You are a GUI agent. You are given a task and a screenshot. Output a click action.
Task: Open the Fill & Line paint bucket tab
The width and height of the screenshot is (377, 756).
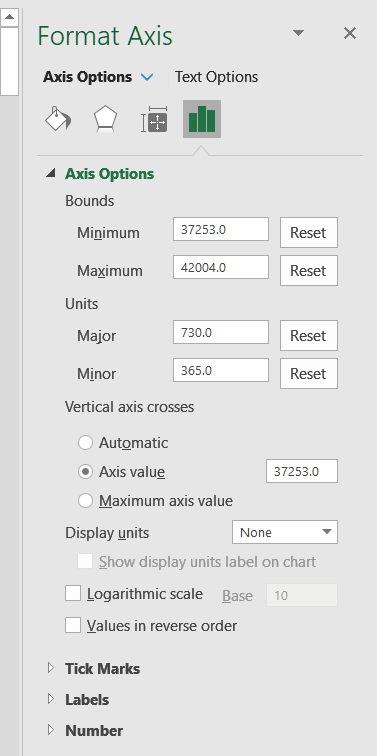58,119
